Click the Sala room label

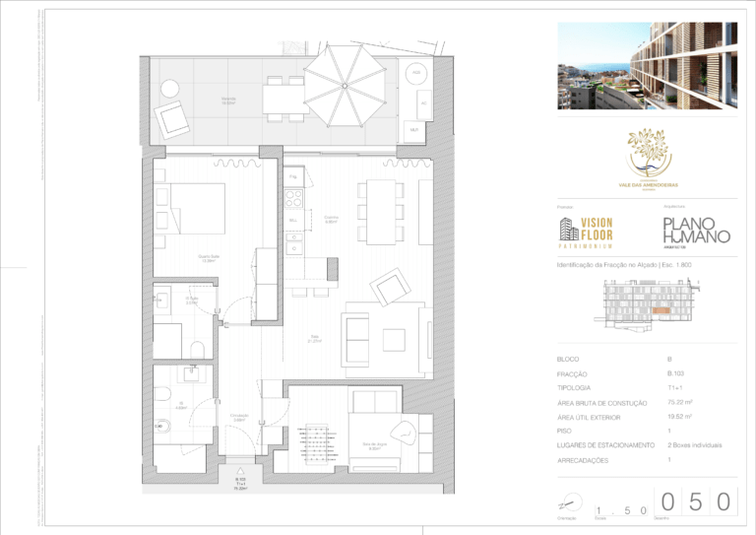(314, 338)
